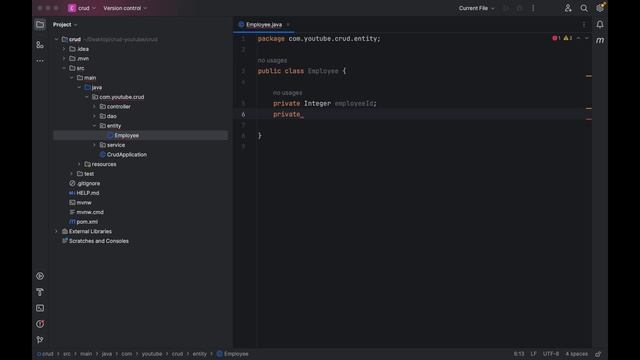Collapse the main folder

pyautogui.click(x=72, y=78)
